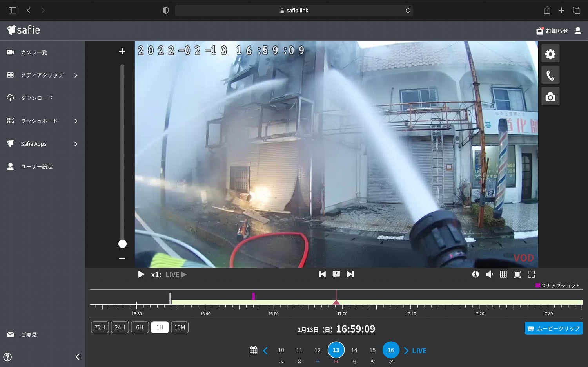Viewport: 588px width, 367px height.
Task: Open the calendar date picker
Action: 253,350
